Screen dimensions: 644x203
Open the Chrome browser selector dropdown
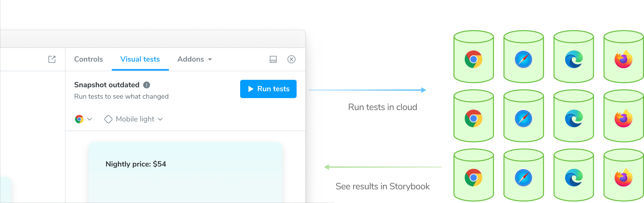(x=83, y=119)
